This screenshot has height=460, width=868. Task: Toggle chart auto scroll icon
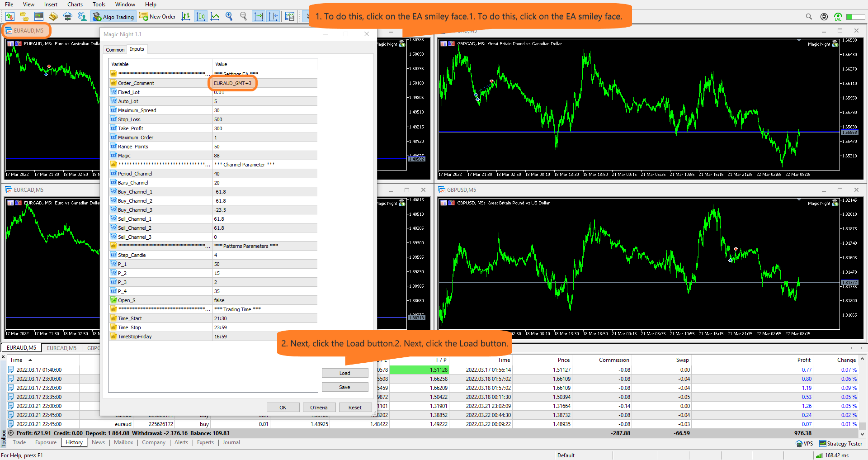pyautogui.click(x=259, y=17)
